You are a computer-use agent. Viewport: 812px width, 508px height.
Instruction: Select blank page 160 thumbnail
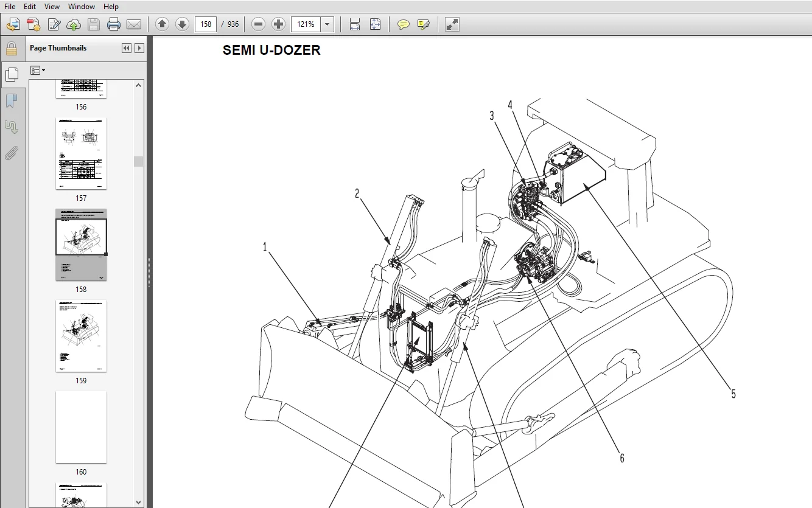click(81, 427)
